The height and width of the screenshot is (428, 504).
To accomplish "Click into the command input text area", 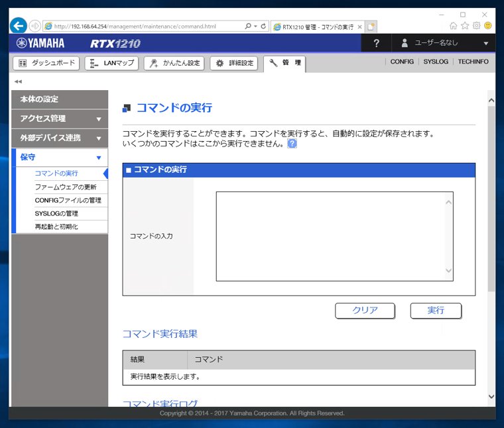I will pos(335,237).
